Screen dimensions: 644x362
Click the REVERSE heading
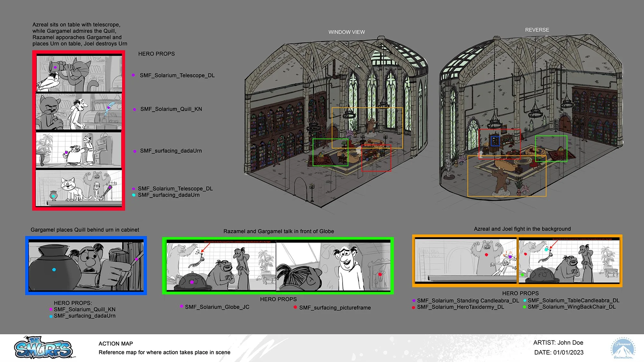click(x=537, y=30)
